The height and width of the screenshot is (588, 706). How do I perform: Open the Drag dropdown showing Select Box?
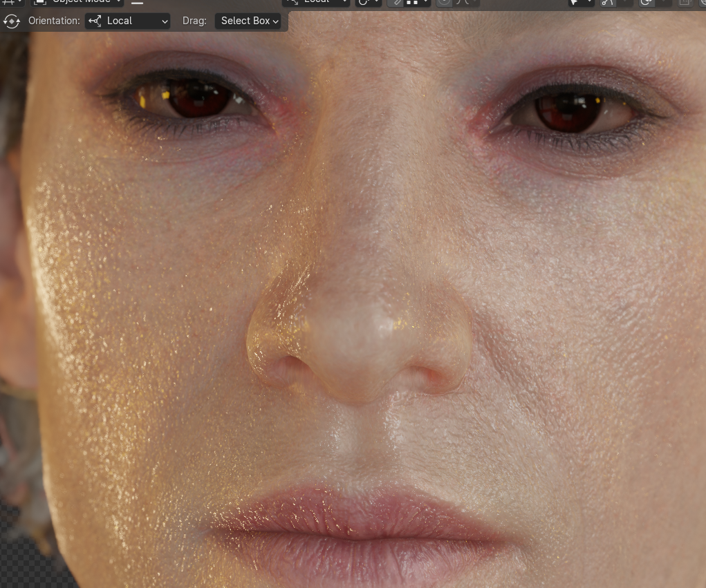coord(248,21)
